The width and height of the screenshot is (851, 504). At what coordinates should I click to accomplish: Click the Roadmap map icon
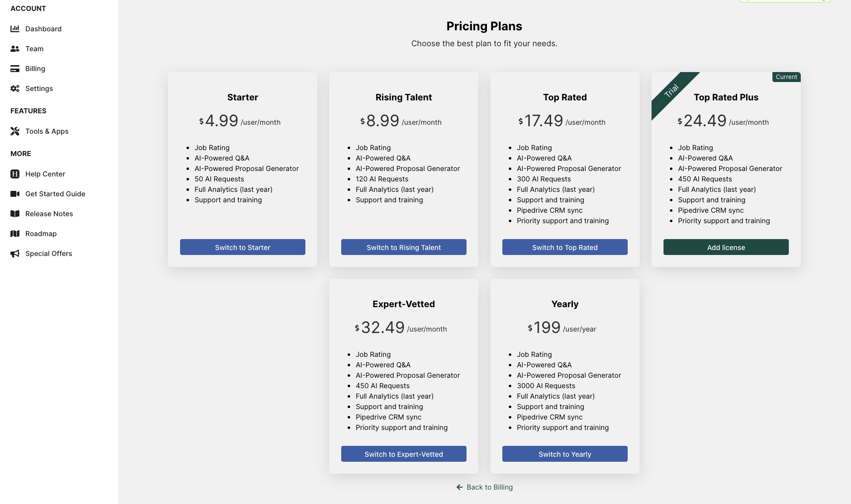click(x=15, y=234)
